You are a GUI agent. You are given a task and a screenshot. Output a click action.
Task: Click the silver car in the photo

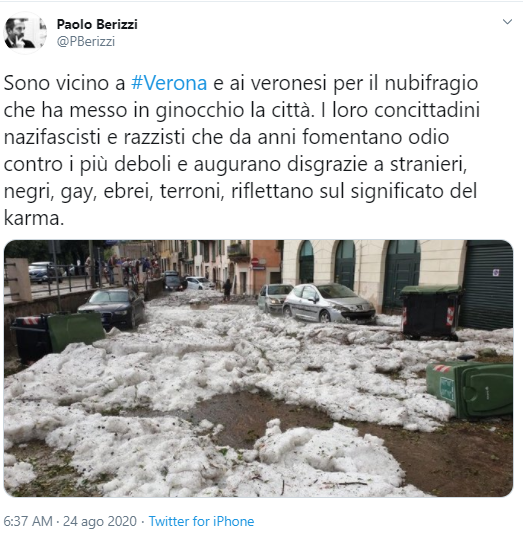click(x=329, y=303)
